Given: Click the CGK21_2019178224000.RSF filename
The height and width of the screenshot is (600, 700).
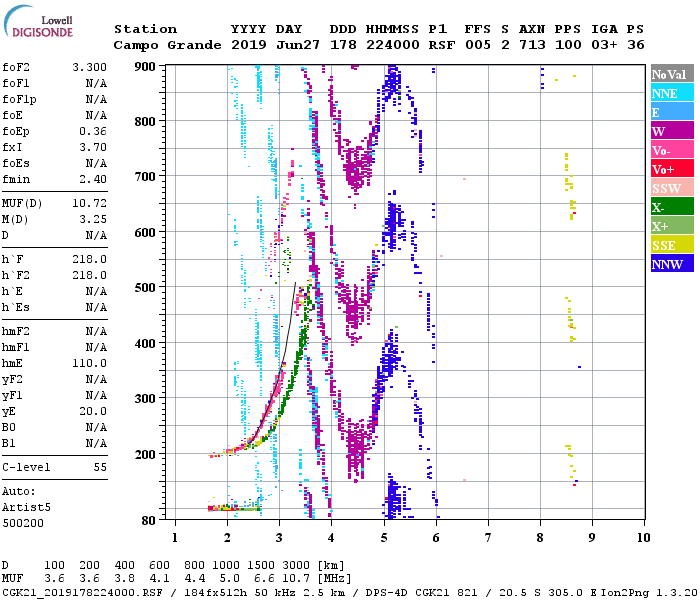Looking at the screenshot, I should pyautogui.click(x=83, y=593).
